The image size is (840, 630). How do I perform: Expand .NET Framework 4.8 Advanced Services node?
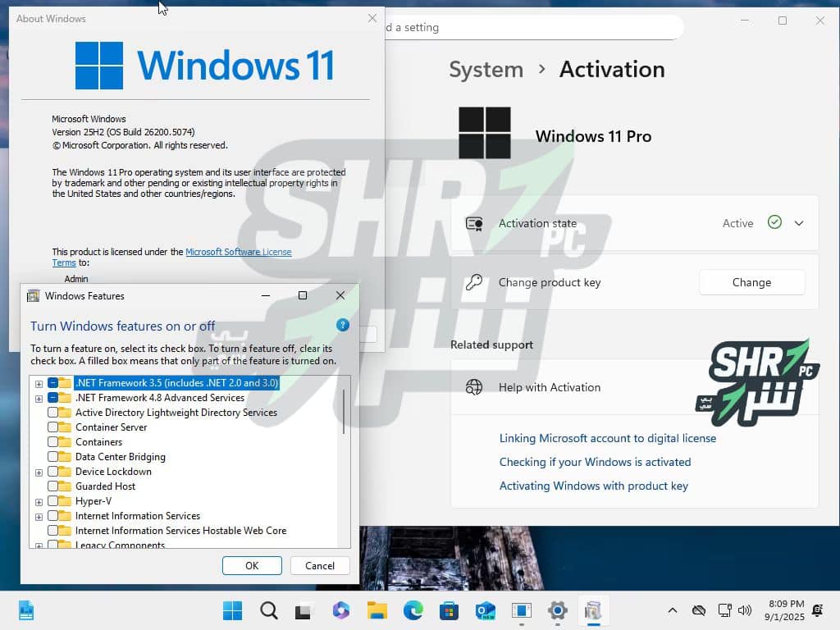point(39,399)
